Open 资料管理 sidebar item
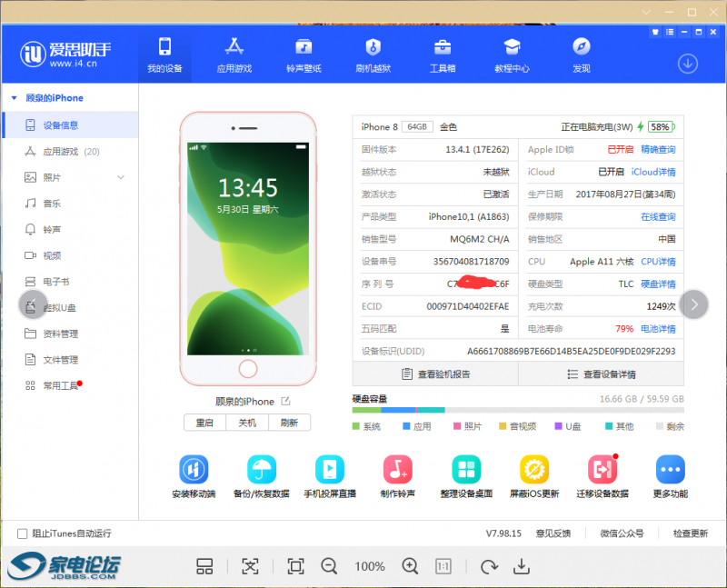 coord(70,334)
